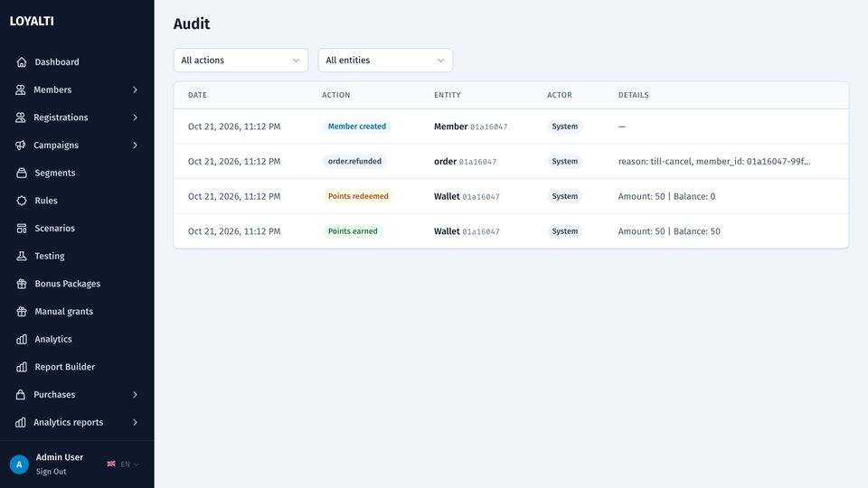Click the Member 01a16047 entity cell
The image size is (868, 488).
[x=470, y=127]
